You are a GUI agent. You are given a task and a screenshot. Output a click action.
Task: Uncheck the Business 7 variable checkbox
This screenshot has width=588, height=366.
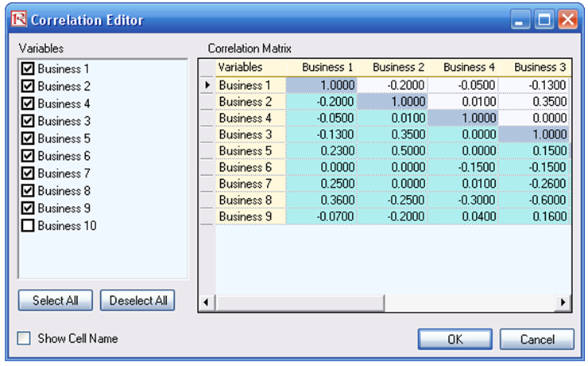[28, 173]
